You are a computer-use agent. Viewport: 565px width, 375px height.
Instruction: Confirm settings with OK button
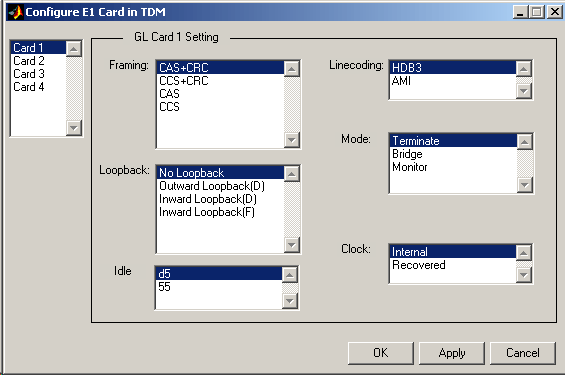(381, 353)
